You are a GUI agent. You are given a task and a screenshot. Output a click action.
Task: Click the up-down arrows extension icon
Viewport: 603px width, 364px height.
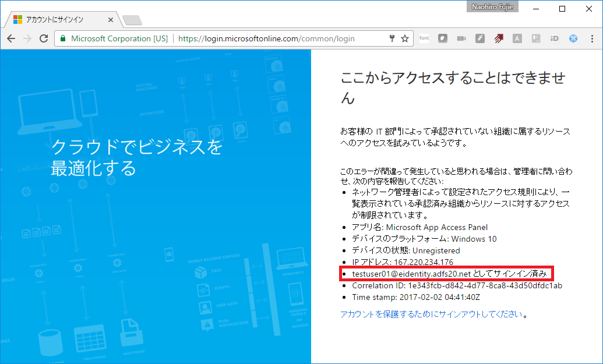pyautogui.click(x=535, y=38)
